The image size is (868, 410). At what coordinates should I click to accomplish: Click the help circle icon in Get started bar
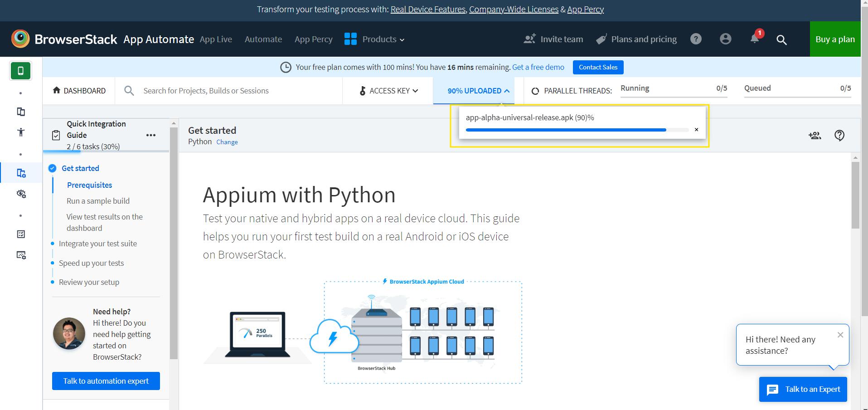point(839,135)
